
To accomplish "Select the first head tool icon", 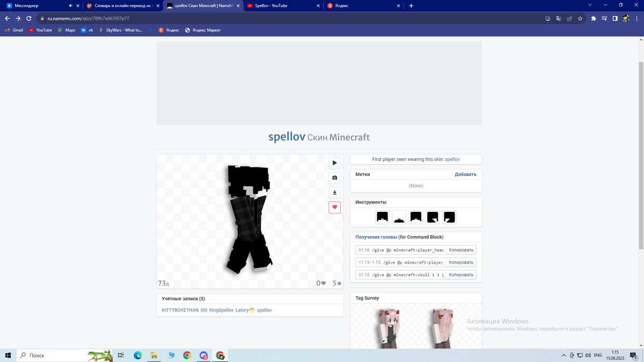I will click(x=382, y=217).
